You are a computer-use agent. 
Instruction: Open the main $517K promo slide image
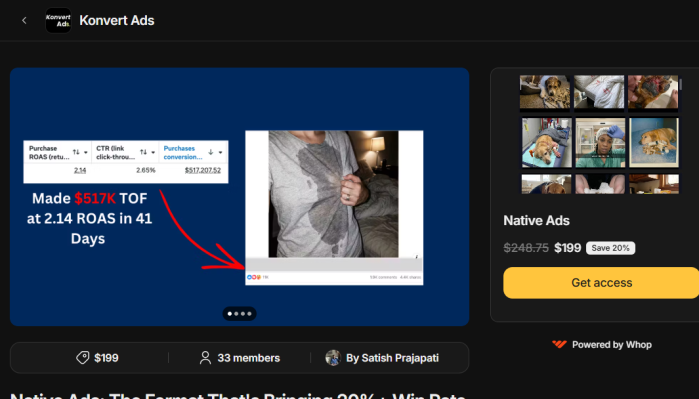click(239, 197)
